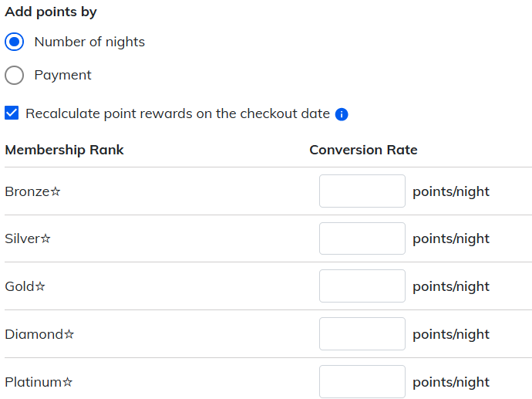This screenshot has width=532, height=399.
Task: Select the Number of nights radio button
Action: click(15, 42)
